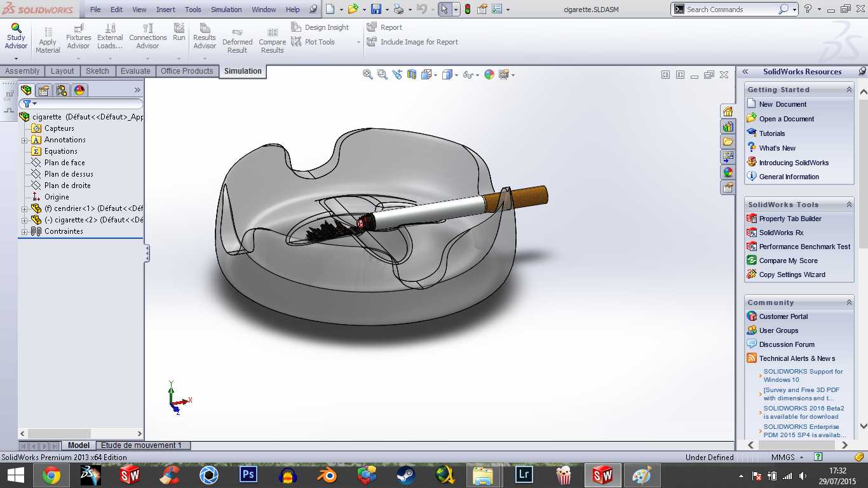Open Photoshop from the taskbar
868x488 pixels.
[248, 475]
